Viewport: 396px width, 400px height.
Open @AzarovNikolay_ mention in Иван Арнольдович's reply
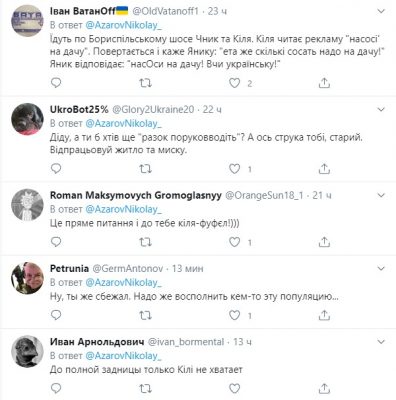pyautogui.click(x=123, y=356)
